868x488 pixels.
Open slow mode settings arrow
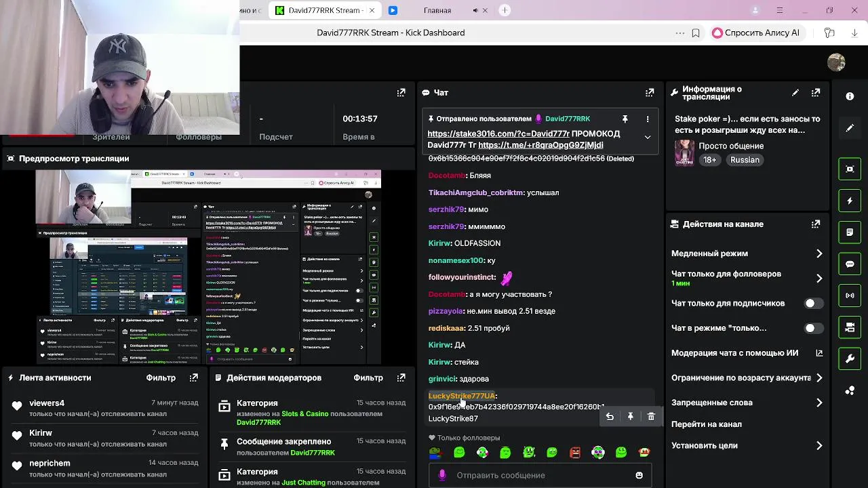coord(819,253)
